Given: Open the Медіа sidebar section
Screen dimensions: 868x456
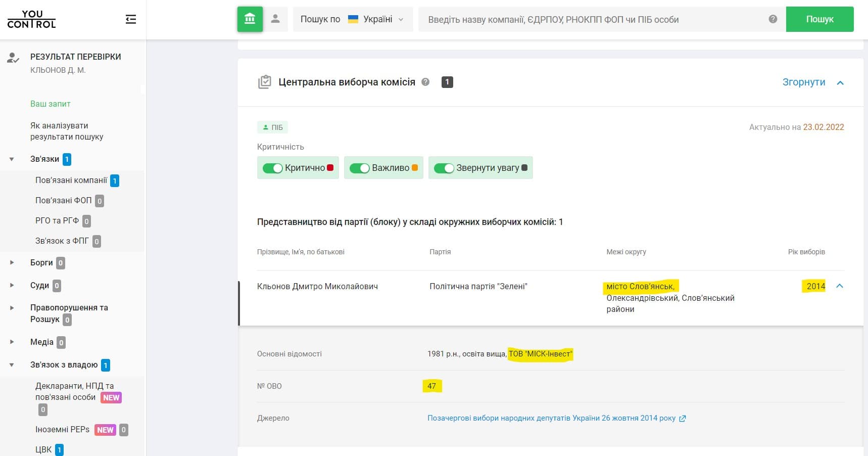Looking at the screenshot, I should click(x=42, y=342).
